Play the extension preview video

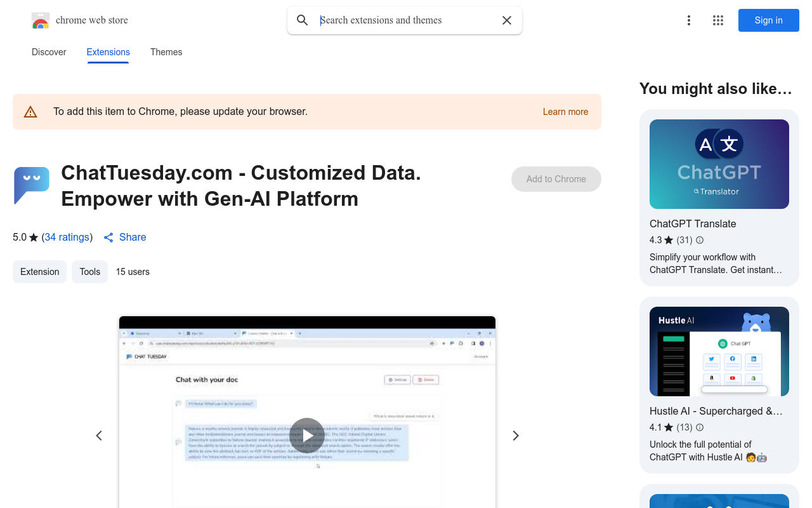point(307,436)
